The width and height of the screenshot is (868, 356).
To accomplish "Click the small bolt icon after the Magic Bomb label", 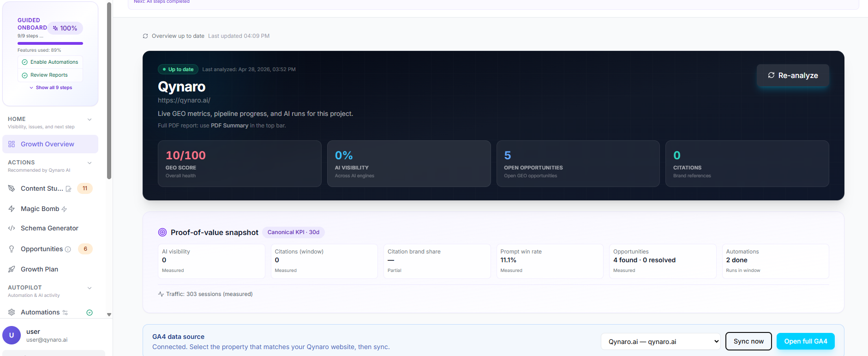I will tap(64, 209).
